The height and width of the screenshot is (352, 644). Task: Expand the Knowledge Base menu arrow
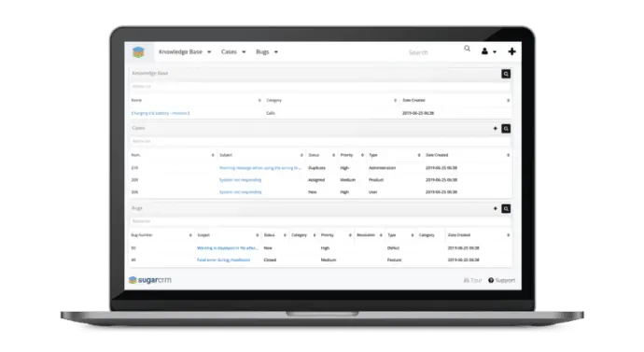209,52
